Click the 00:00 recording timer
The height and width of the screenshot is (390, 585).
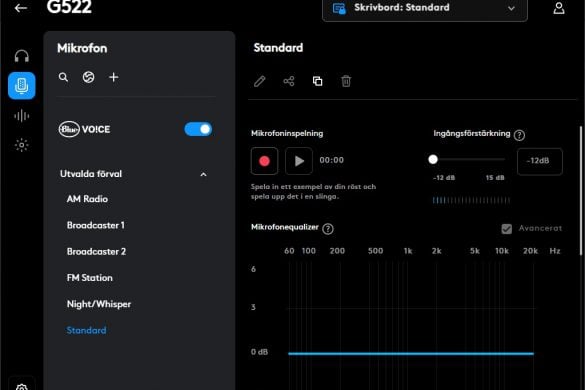pos(332,160)
